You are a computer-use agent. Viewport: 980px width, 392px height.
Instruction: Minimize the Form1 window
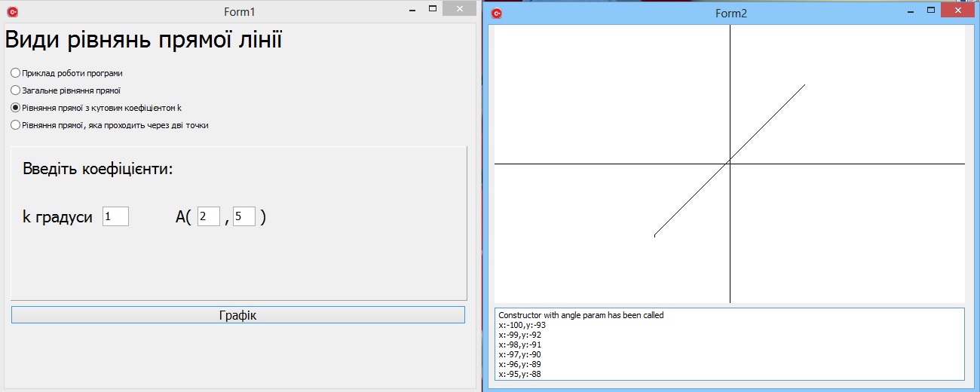[x=412, y=9]
